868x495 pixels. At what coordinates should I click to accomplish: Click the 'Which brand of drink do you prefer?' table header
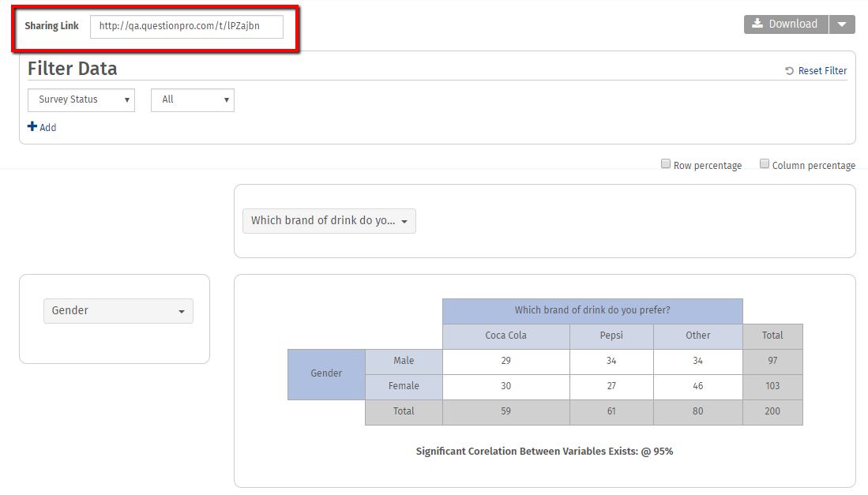click(x=592, y=311)
